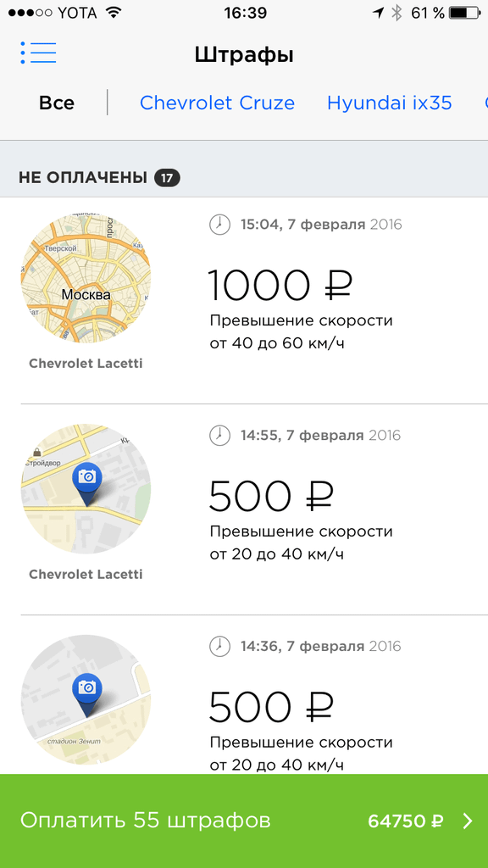Tap the clock icon beside 14:36
The image size is (488, 868).
click(x=219, y=646)
